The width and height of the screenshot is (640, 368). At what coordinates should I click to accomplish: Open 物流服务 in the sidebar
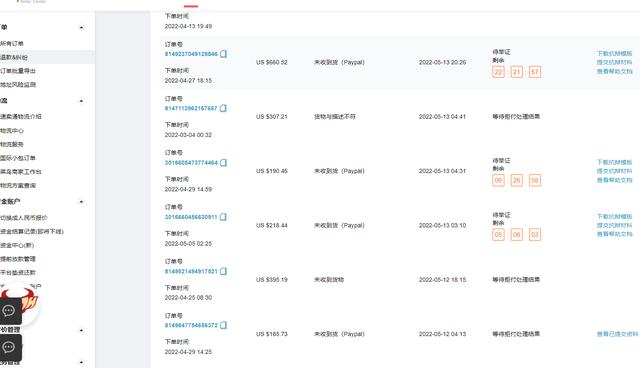(12, 144)
